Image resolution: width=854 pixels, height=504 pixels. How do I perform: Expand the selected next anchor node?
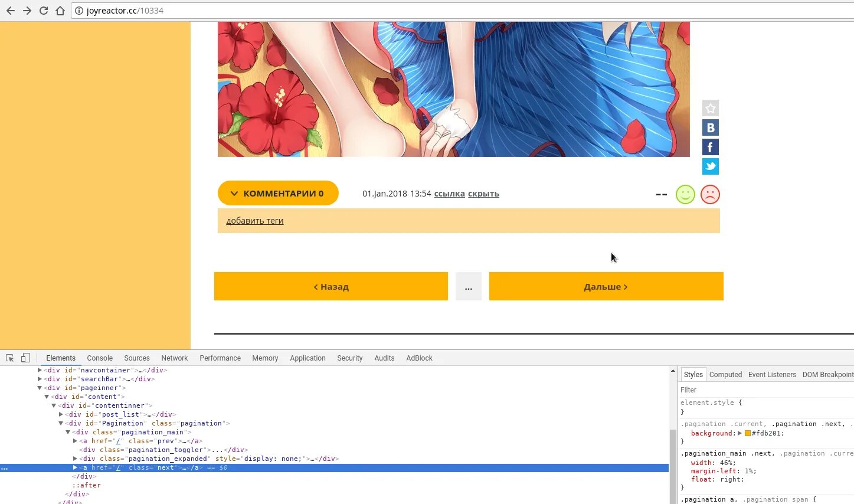(75, 467)
